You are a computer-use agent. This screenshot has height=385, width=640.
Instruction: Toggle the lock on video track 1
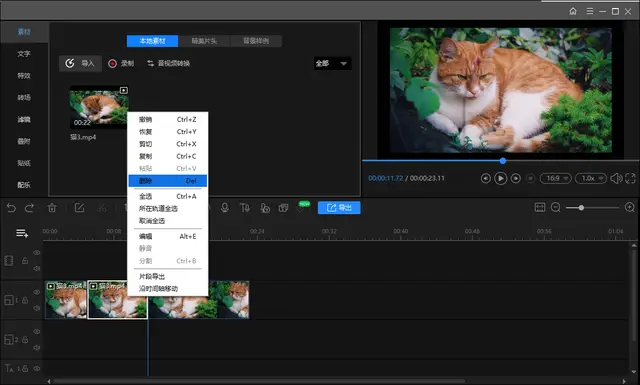25,300
